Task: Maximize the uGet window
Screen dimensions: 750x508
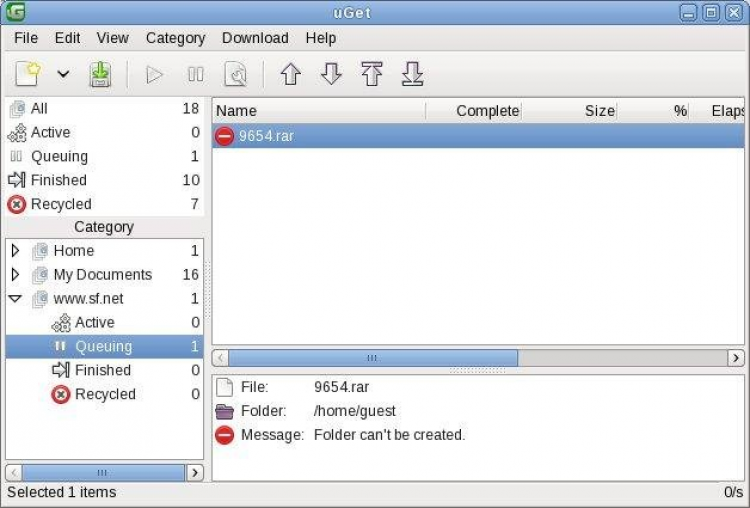Action: [x=711, y=12]
